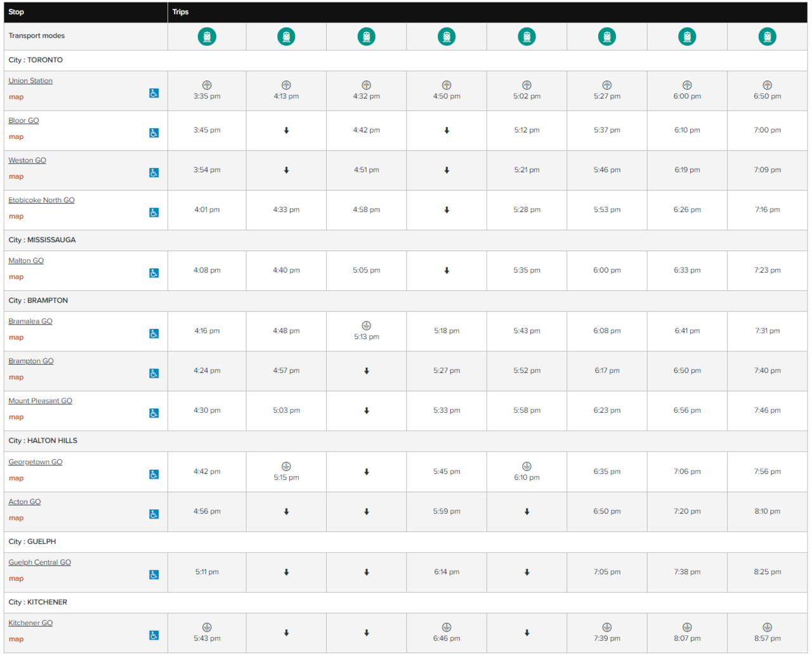
Task: Open the Union Station stop link
Action: click(x=30, y=81)
